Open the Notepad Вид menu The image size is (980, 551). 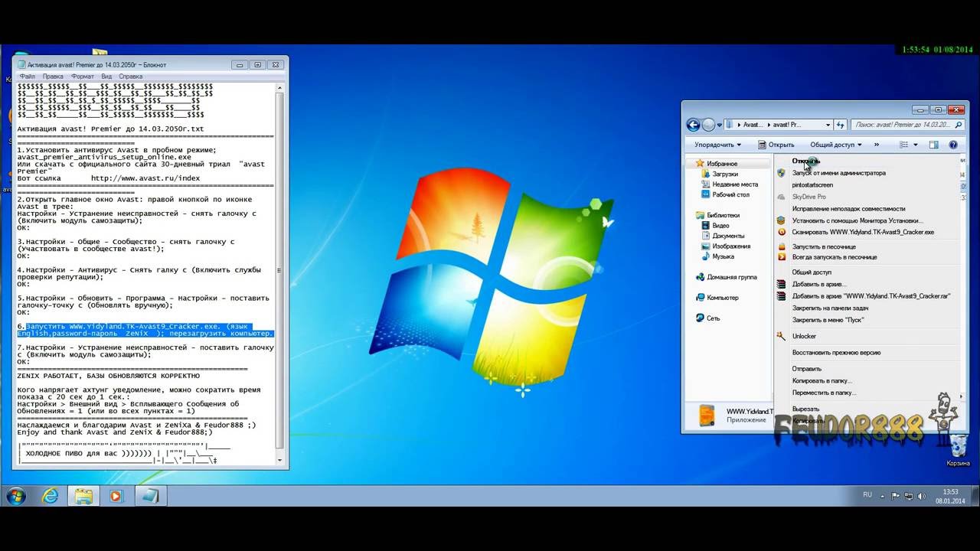tap(106, 77)
